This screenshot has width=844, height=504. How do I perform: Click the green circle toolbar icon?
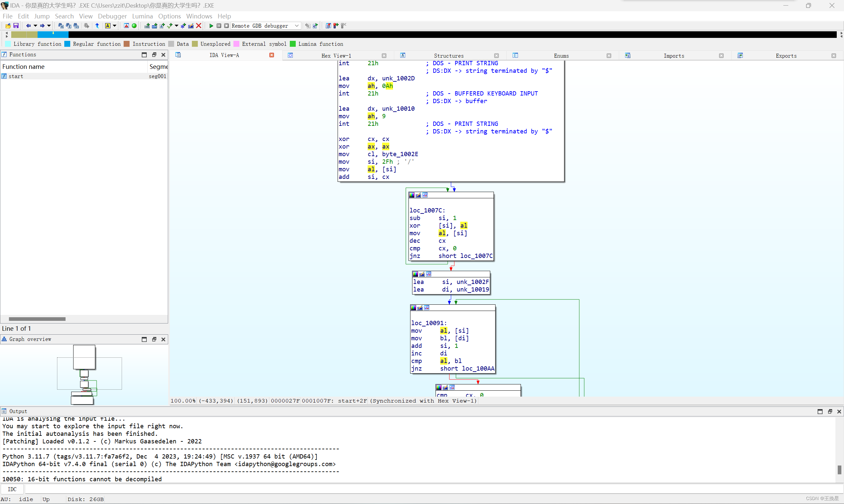[x=134, y=26]
